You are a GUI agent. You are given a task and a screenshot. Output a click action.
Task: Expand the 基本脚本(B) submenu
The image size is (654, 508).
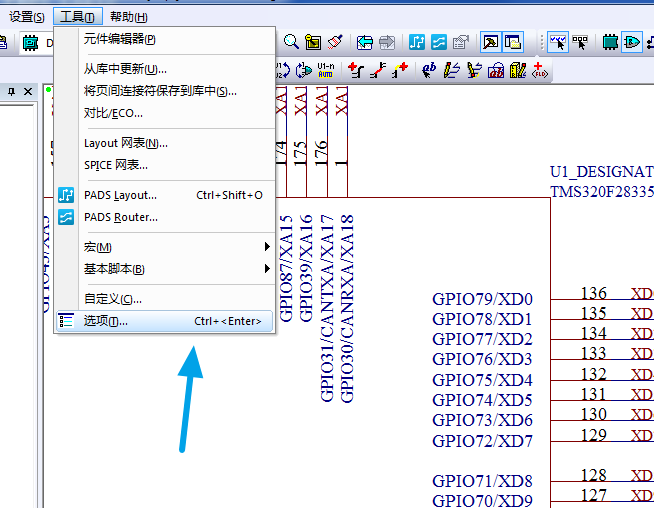tap(165, 269)
